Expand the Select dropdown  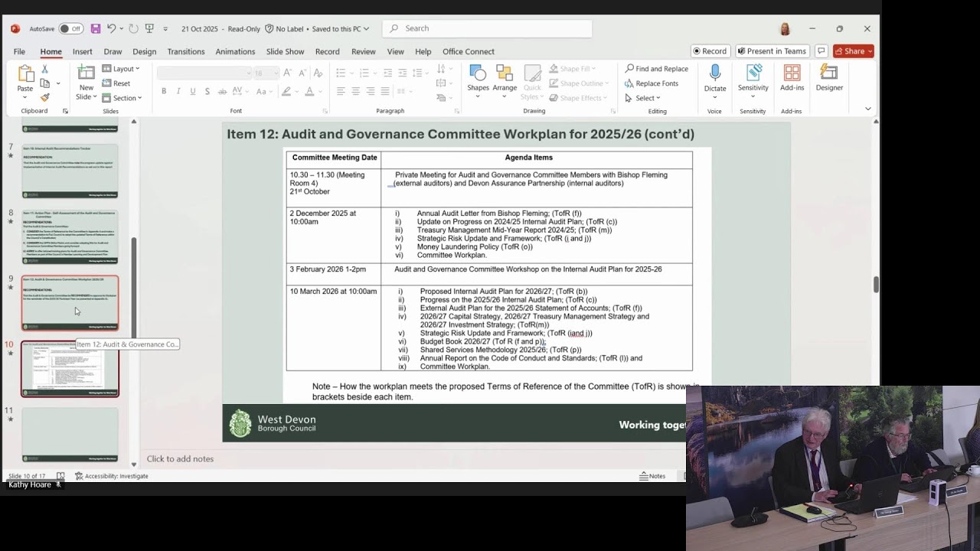643,98
